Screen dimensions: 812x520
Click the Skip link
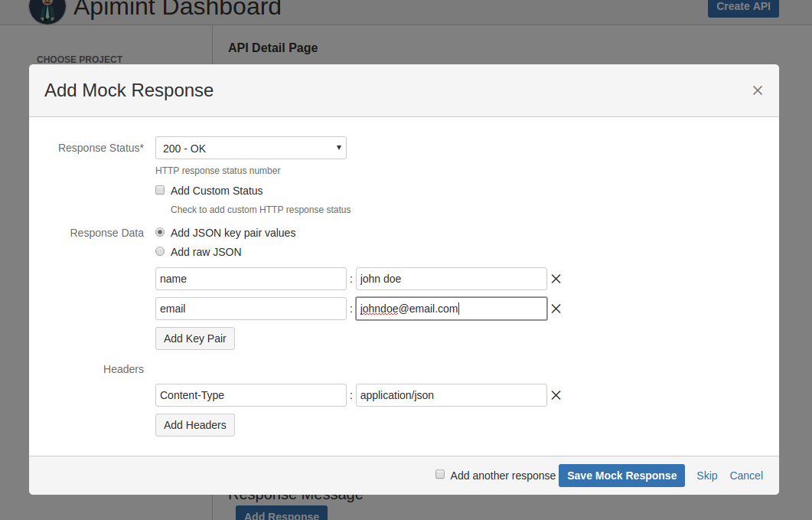click(706, 476)
